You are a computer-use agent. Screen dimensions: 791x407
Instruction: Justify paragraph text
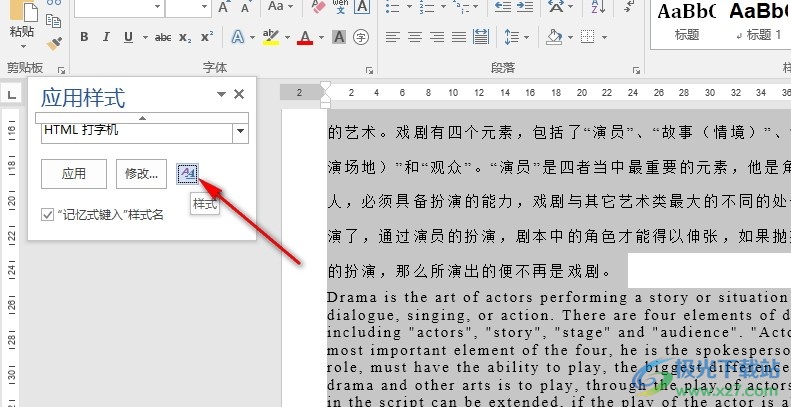pyautogui.click(x=459, y=37)
